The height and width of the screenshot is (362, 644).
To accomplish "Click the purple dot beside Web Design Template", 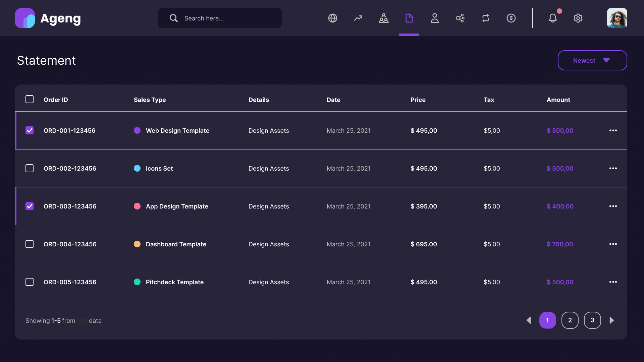I will (137, 130).
